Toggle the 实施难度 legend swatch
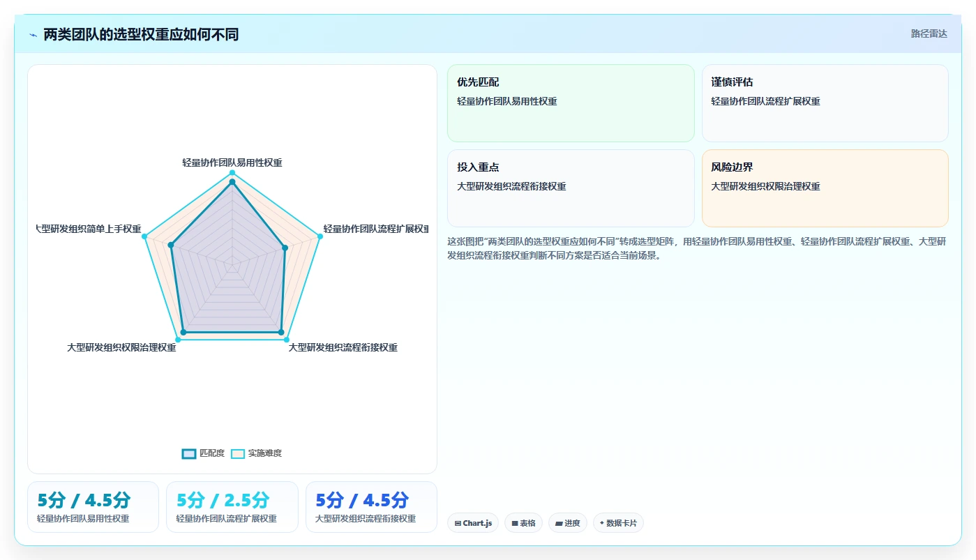The height and width of the screenshot is (560, 976). click(x=238, y=453)
